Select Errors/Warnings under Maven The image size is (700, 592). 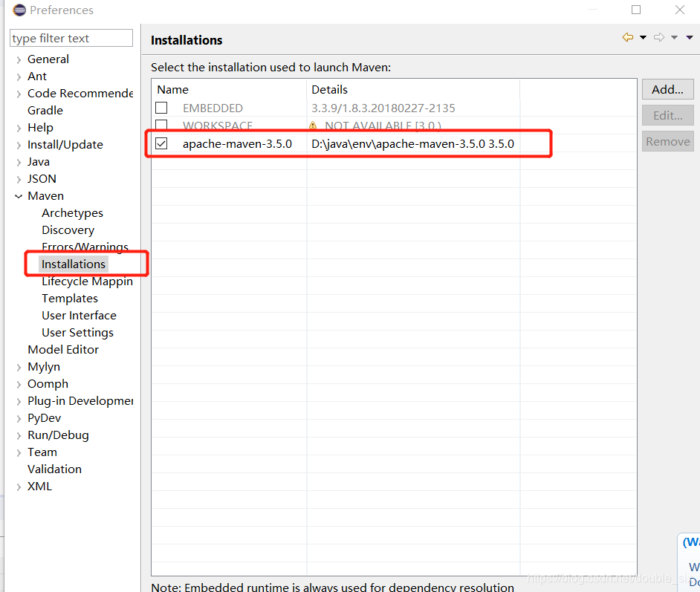coord(85,247)
